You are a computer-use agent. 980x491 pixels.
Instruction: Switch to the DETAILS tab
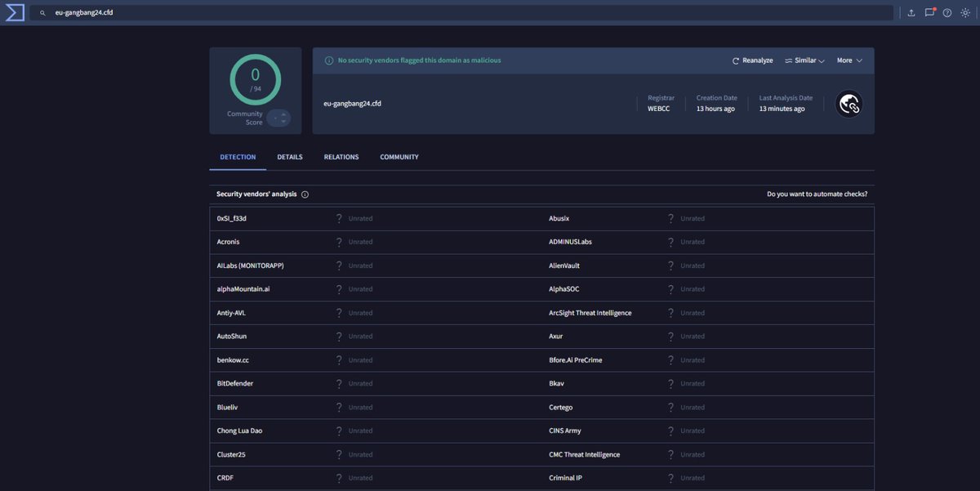point(290,157)
